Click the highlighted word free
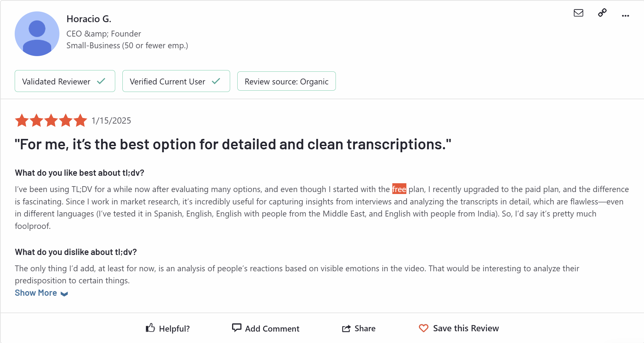The height and width of the screenshot is (343, 644). (399, 189)
